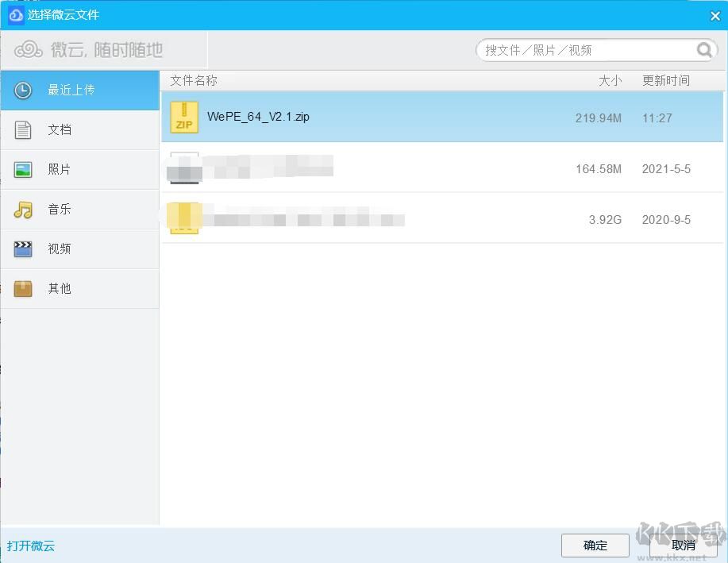Click the 2021-5-5 date value
The width and height of the screenshot is (728, 563).
[666, 168]
